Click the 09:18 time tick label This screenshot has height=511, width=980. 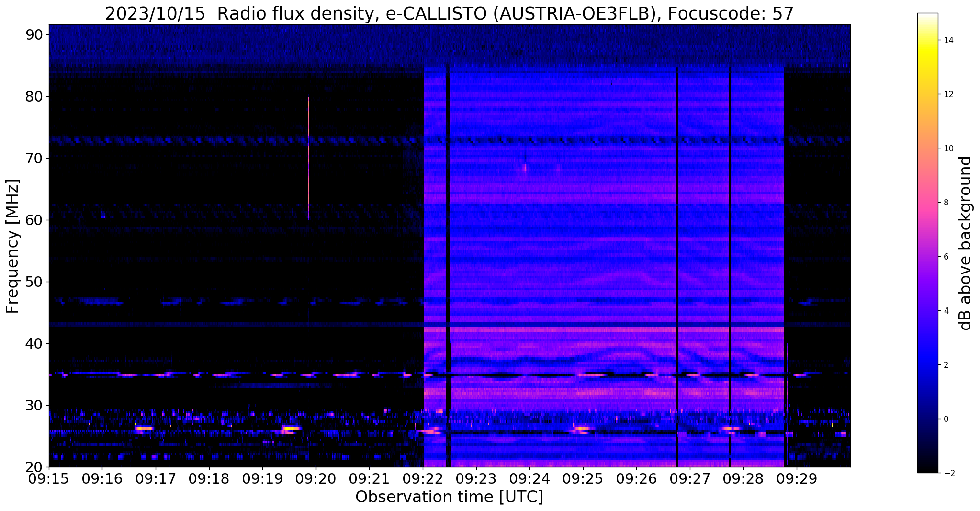209,478
